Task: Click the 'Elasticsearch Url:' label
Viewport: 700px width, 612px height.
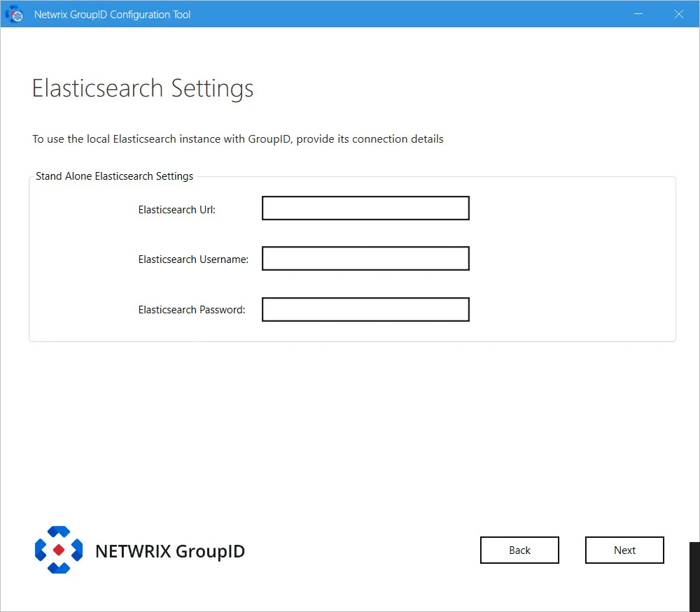Action: coord(177,210)
